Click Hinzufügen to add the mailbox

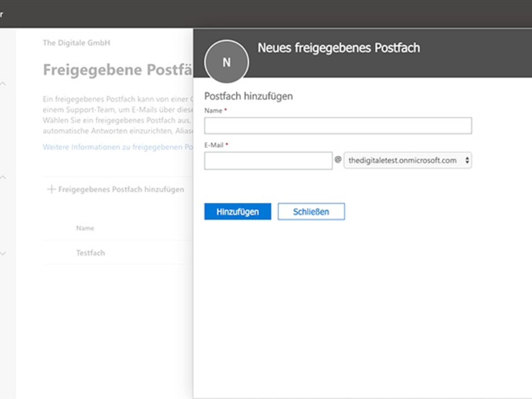(x=237, y=211)
